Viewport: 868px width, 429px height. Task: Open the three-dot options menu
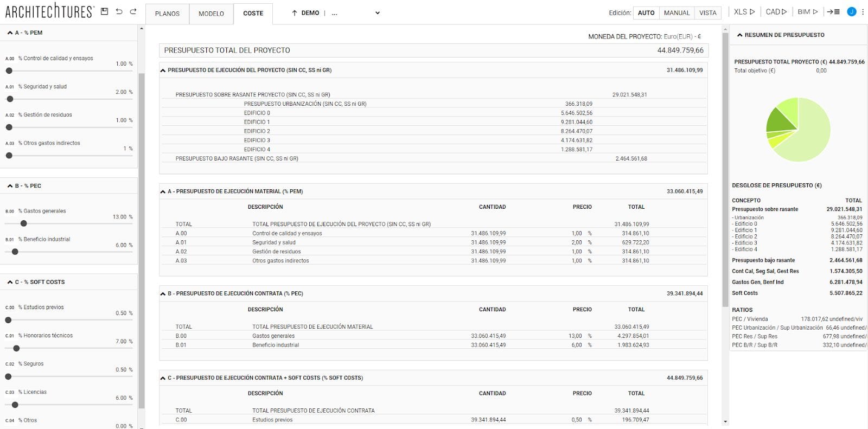[863, 12]
